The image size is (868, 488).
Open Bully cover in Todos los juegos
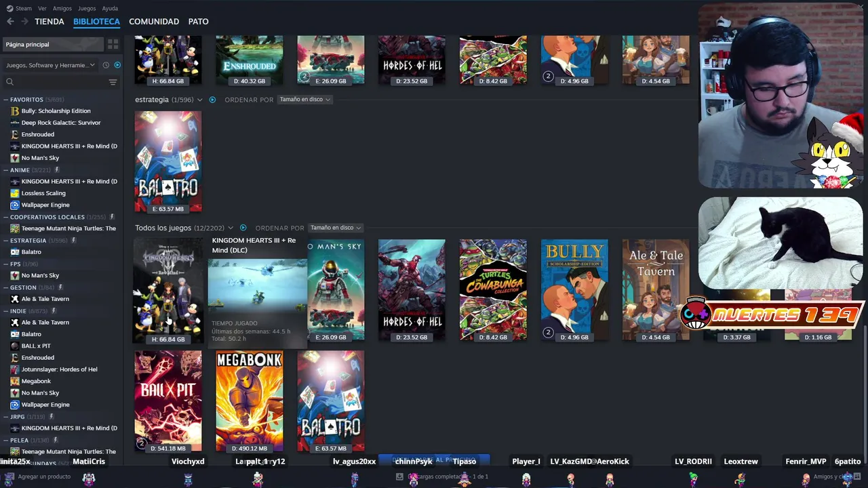pos(574,290)
